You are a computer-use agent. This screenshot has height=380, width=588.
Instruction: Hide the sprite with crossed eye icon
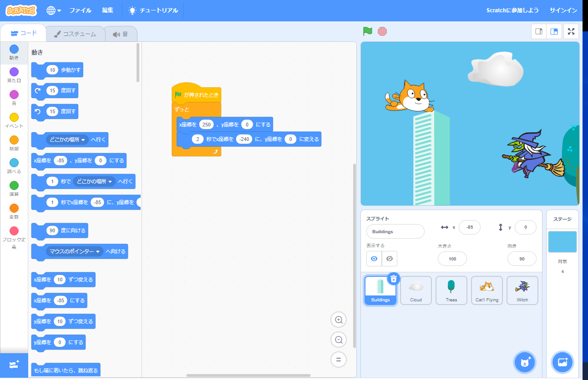390,259
